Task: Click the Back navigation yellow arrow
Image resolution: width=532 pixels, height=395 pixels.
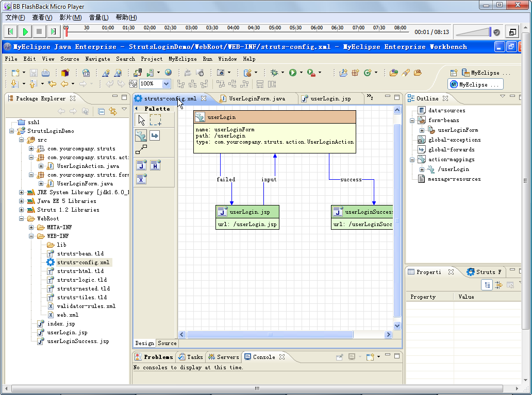Action: pyautogui.click(x=64, y=84)
